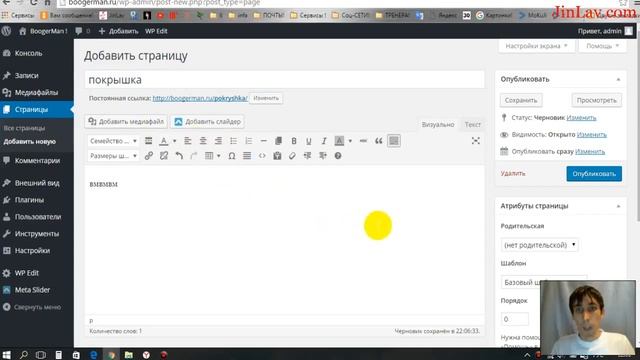Toggle italic formatting in editor toolbar
The width and height of the screenshot is (640, 360).
click(324, 141)
